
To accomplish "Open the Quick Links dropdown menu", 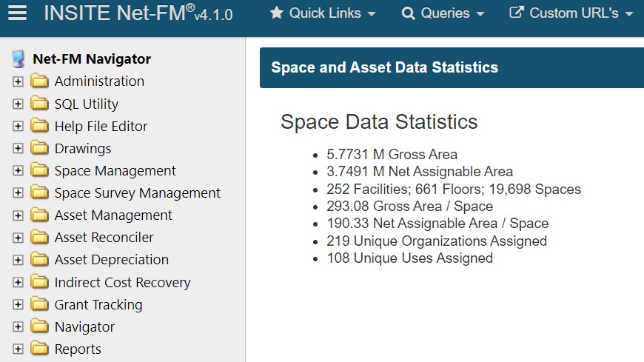I will point(323,13).
